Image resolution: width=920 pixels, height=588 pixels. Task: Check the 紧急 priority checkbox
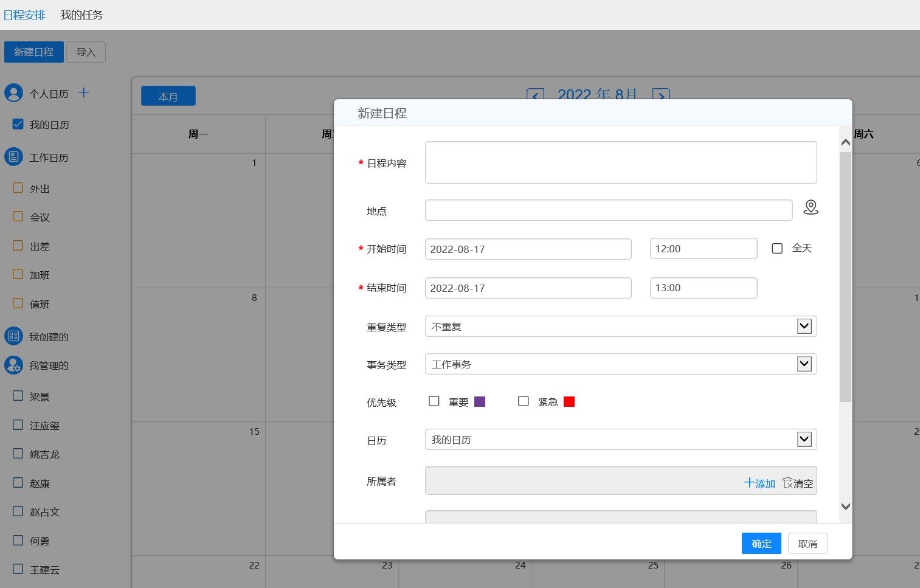pos(524,401)
